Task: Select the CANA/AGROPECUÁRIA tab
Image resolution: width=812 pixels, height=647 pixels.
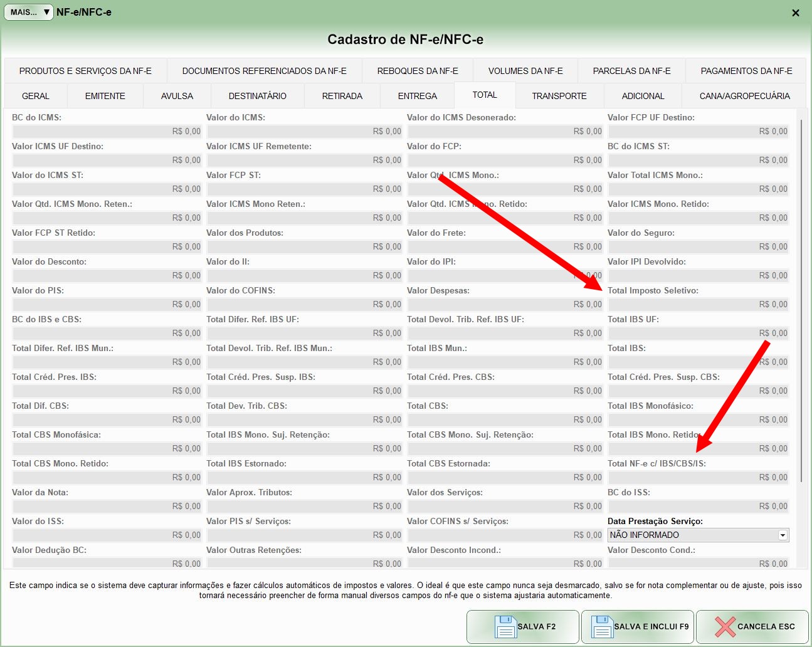Action: pos(744,96)
